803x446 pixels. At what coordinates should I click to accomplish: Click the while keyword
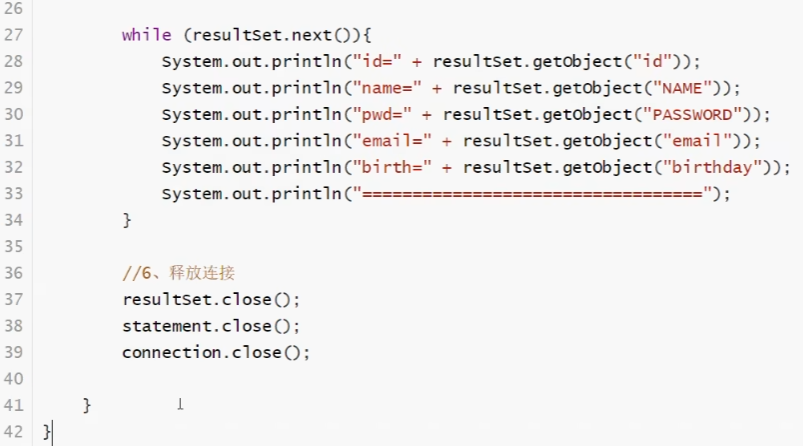point(146,35)
